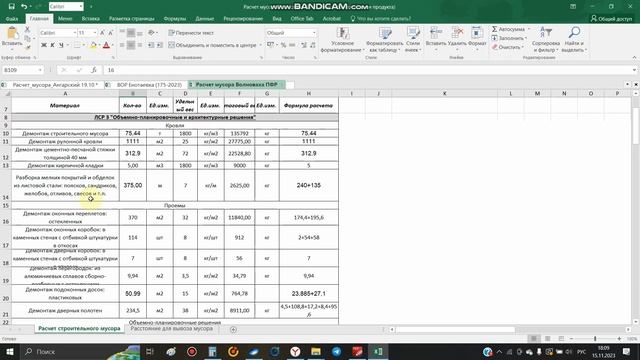This screenshot has width=640, height=360.
Task: Switch to document tab ВОР Енотаевка (175-2023)
Action: click(149, 84)
